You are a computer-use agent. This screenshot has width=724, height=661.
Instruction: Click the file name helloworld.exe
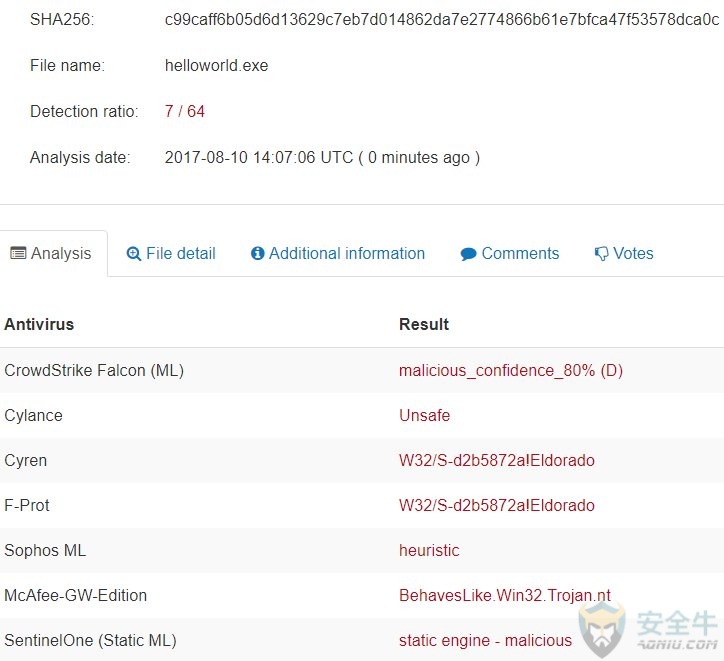coord(217,66)
